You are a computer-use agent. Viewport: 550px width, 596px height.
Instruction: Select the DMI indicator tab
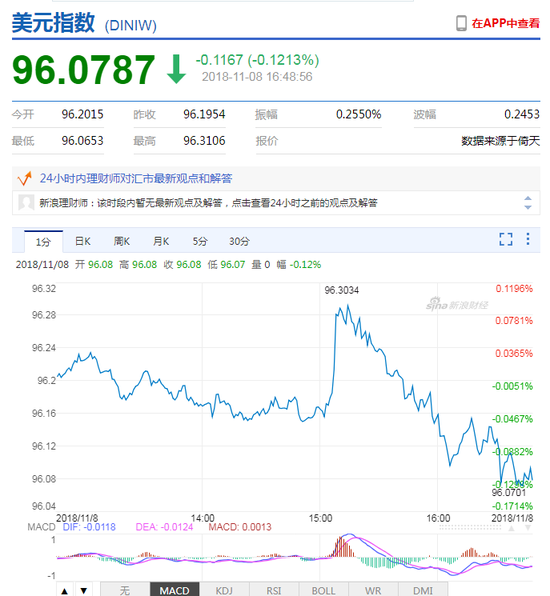click(x=423, y=590)
